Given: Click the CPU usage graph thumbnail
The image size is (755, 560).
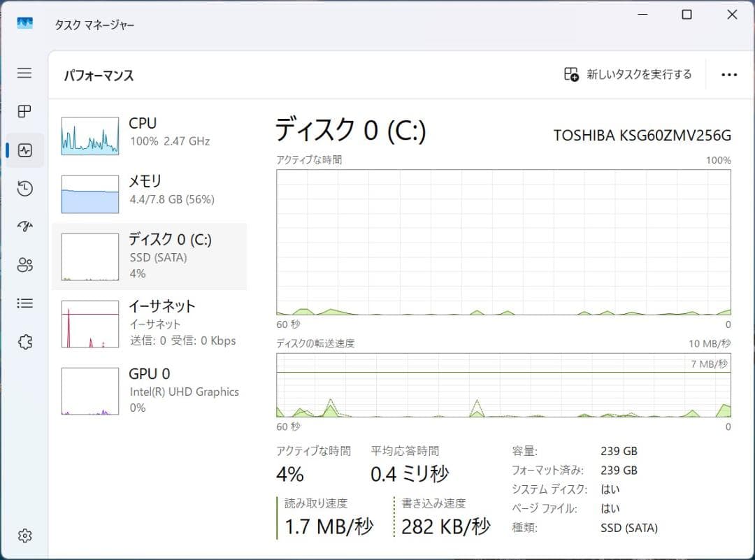Looking at the screenshot, I should (89, 136).
